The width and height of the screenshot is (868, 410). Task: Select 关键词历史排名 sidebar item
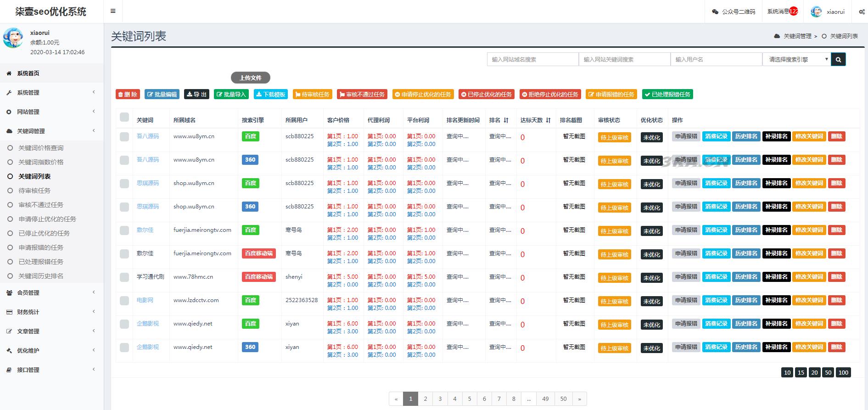41,276
